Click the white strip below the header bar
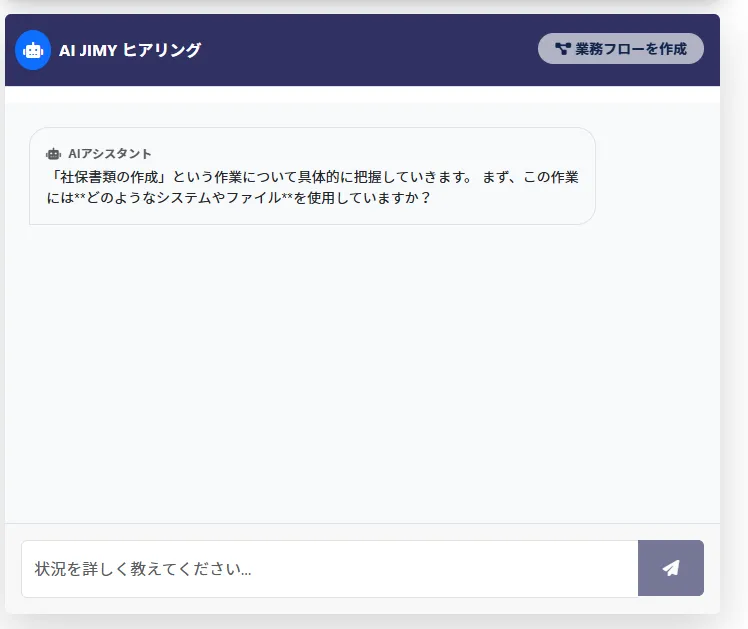 pyautogui.click(x=360, y=94)
